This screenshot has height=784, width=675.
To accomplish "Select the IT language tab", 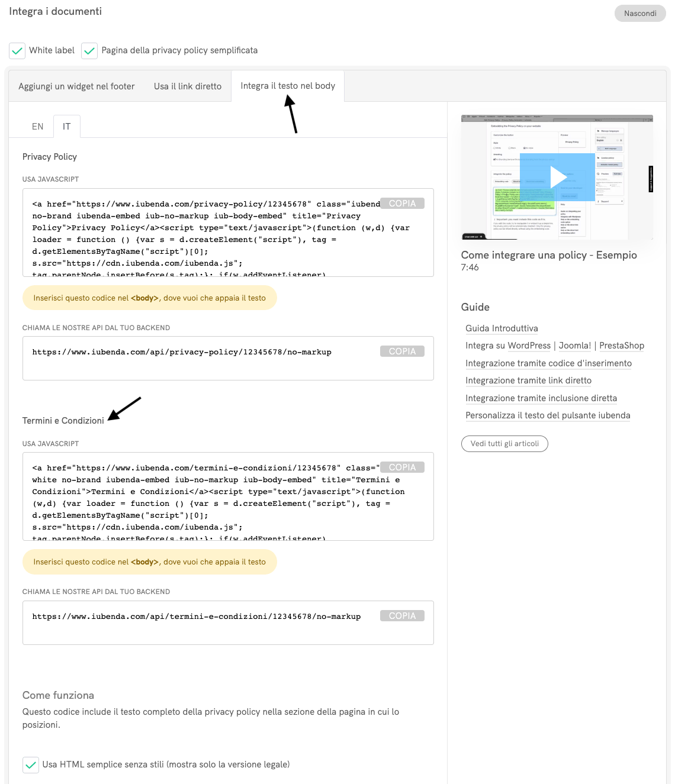I will 66,127.
